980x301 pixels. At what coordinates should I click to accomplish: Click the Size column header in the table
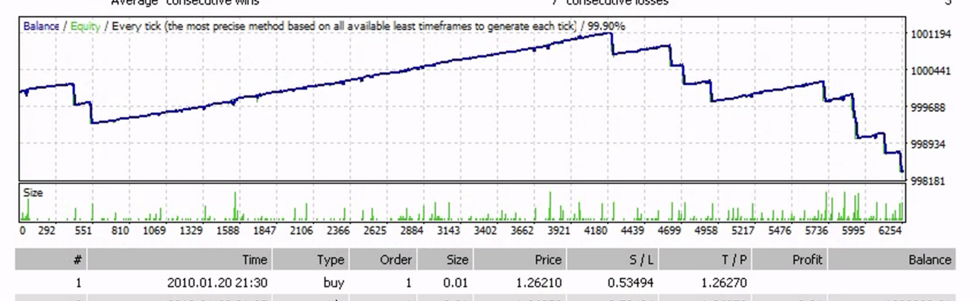(445, 259)
